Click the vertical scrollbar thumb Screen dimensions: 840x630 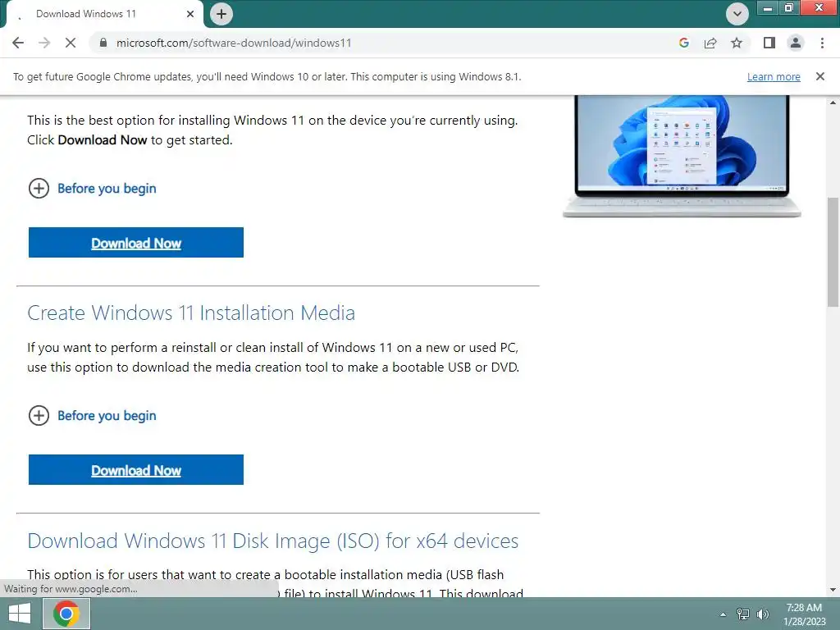pos(833,252)
